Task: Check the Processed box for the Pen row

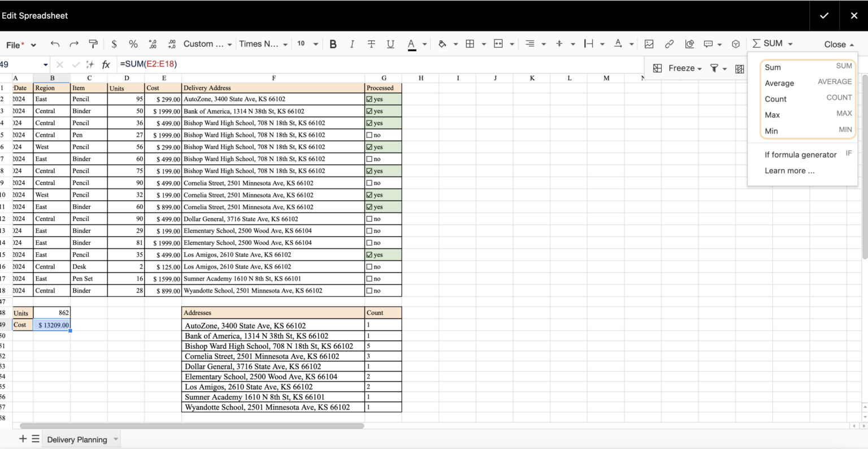Action: (368, 135)
